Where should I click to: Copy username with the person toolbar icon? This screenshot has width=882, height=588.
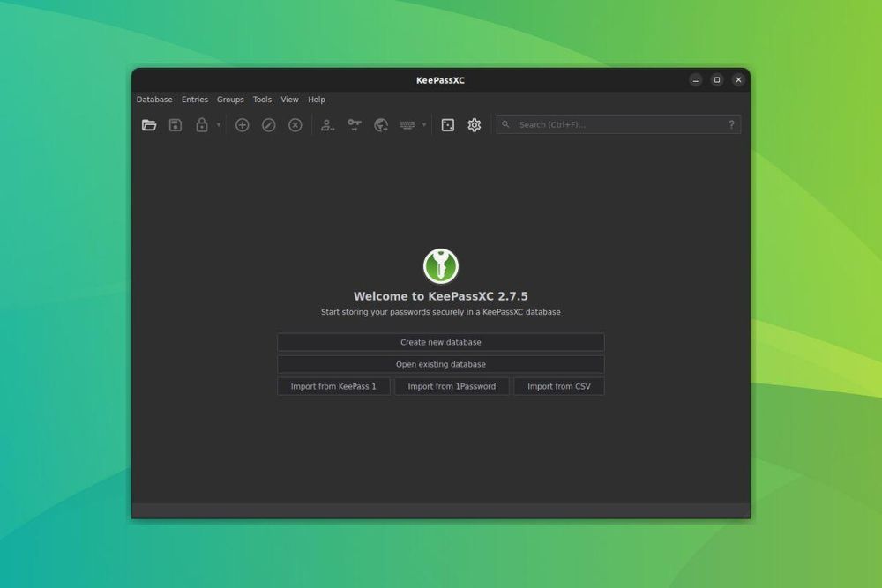(x=326, y=124)
